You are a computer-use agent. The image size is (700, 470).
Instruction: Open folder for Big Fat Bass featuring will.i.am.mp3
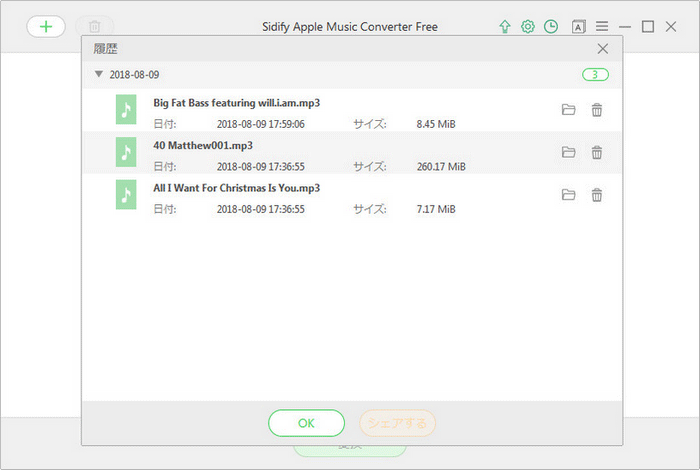(x=568, y=109)
